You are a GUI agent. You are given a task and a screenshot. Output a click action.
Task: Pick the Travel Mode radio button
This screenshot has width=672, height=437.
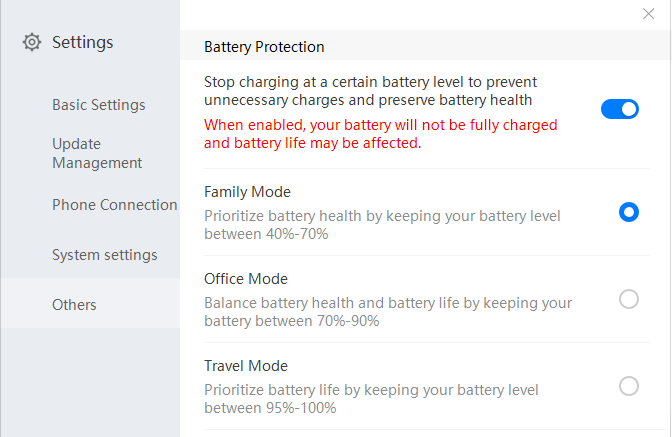click(x=629, y=386)
